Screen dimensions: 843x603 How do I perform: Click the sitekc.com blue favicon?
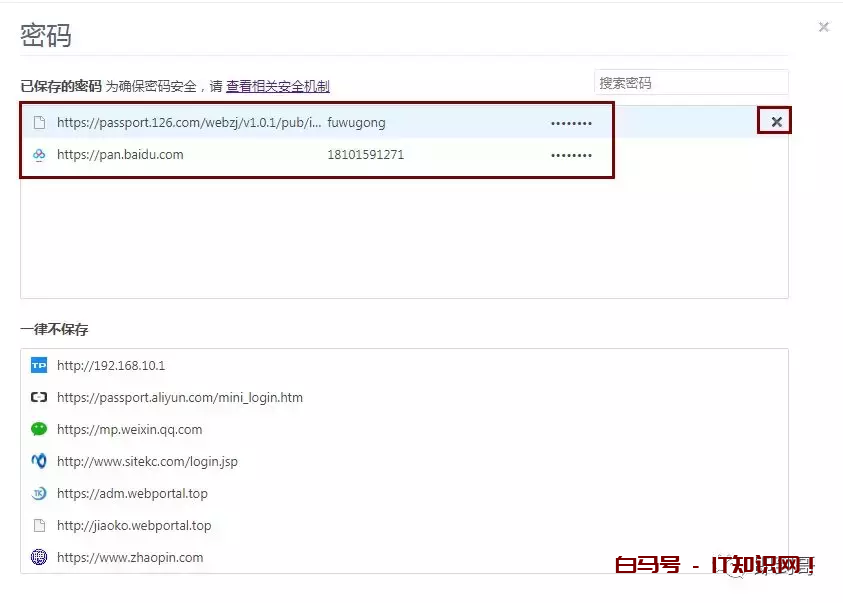click(39, 462)
